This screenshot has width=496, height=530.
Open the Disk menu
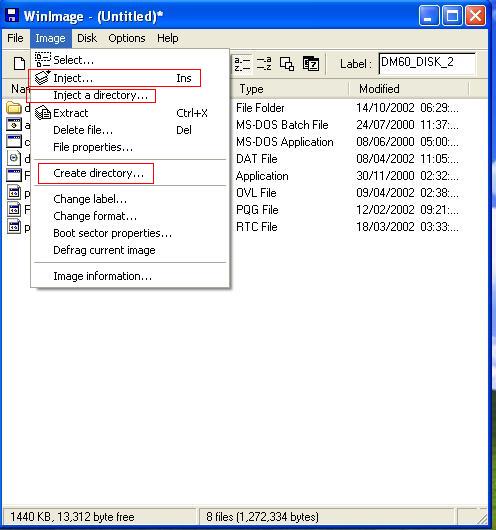(87, 38)
